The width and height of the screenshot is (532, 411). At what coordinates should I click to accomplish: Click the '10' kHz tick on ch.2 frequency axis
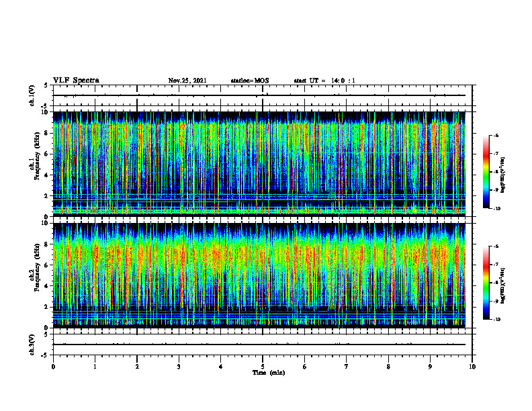(x=45, y=224)
